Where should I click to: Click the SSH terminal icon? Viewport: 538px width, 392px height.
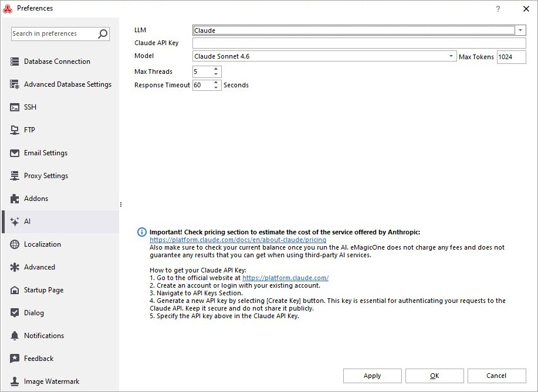15,107
